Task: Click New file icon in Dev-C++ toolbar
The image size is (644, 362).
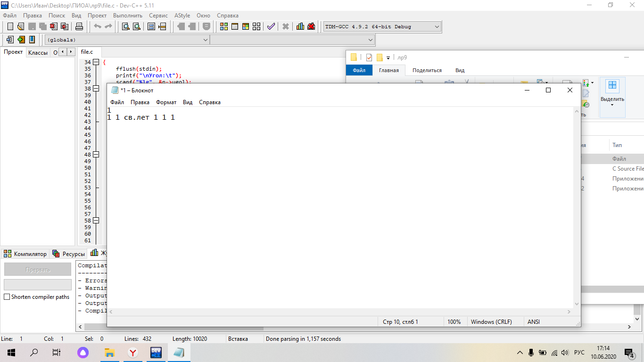Action: (x=10, y=26)
